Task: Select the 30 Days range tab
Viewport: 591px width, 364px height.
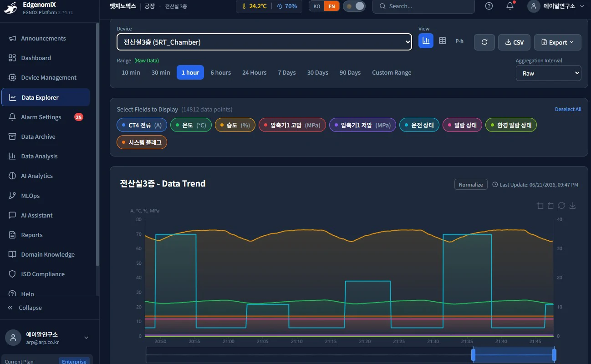Action: pyautogui.click(x=318, y=73)
